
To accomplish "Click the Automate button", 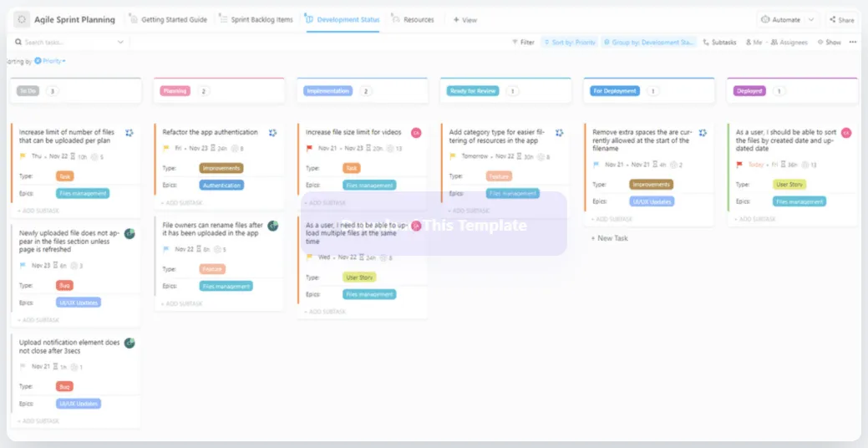I will [781, 19].
